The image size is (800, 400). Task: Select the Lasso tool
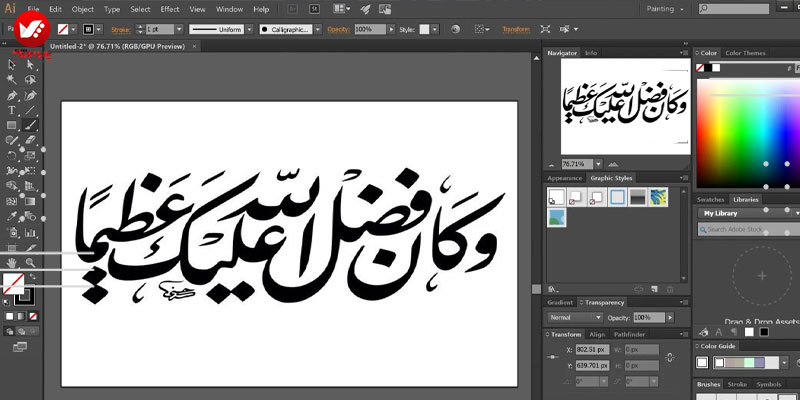coord(30,80)
